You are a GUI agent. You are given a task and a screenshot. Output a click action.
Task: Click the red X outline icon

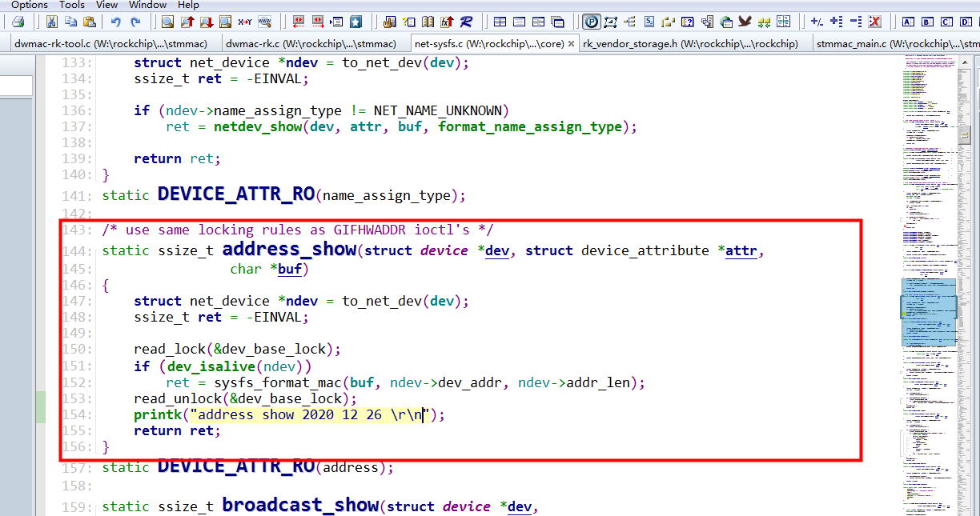(874, 22)
